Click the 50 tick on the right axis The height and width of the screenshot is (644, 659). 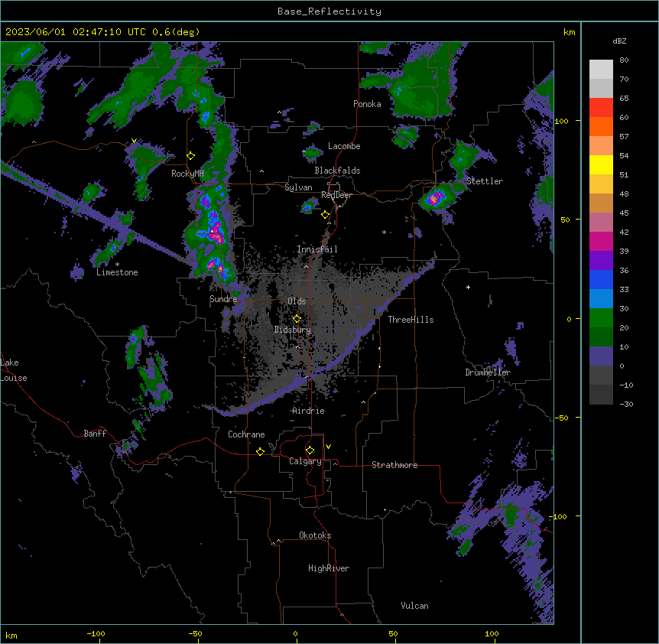point(565,220)
